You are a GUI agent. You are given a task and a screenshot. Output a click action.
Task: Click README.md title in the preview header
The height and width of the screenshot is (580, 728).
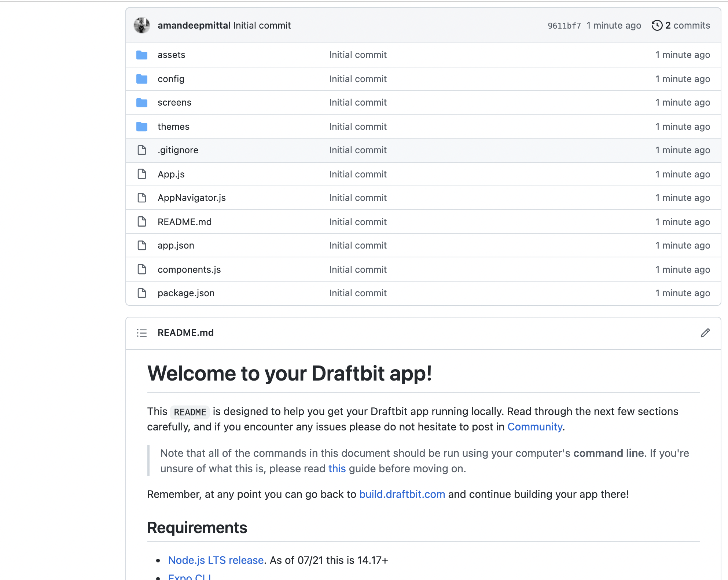click(x=185, y=333)
